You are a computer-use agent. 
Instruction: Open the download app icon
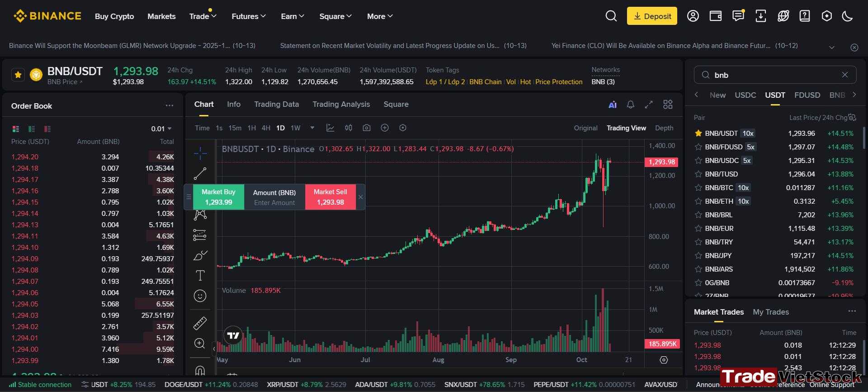760,16
